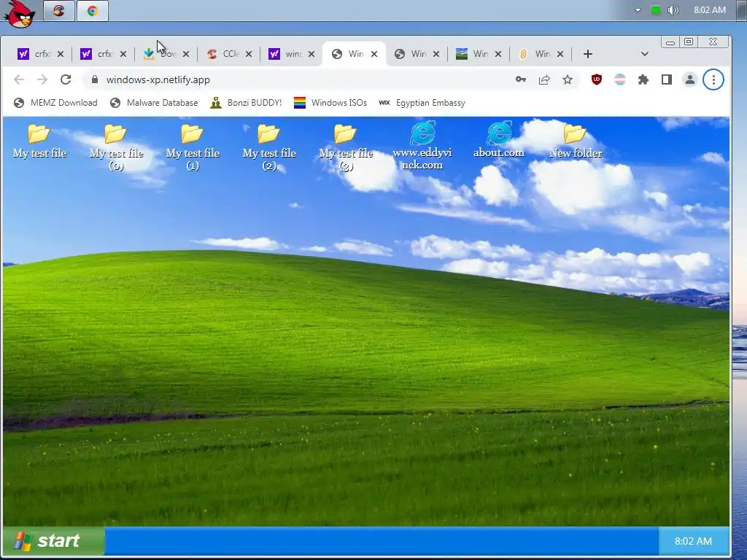The image size is (747, 560).
Task: Open the www.eddyvinck.com Internet Explorer shortcut
Action: tap(422, 146)
